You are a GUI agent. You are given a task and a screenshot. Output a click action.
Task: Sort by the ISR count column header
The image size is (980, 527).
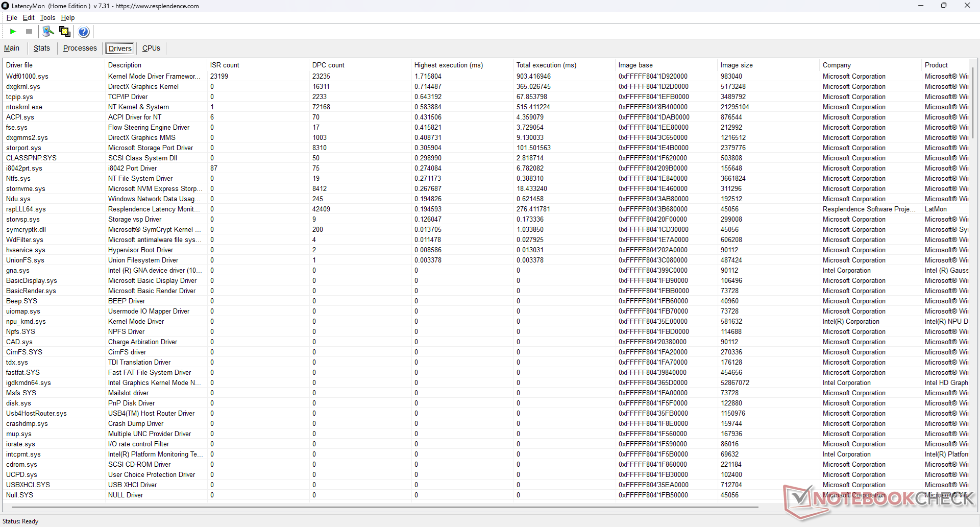258,65
